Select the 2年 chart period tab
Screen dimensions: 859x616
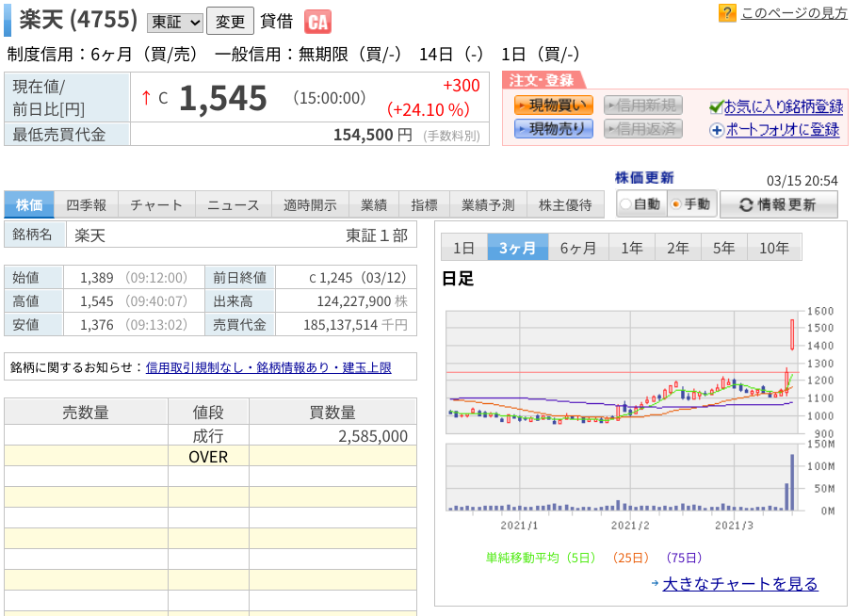click(x=677, y=247)
